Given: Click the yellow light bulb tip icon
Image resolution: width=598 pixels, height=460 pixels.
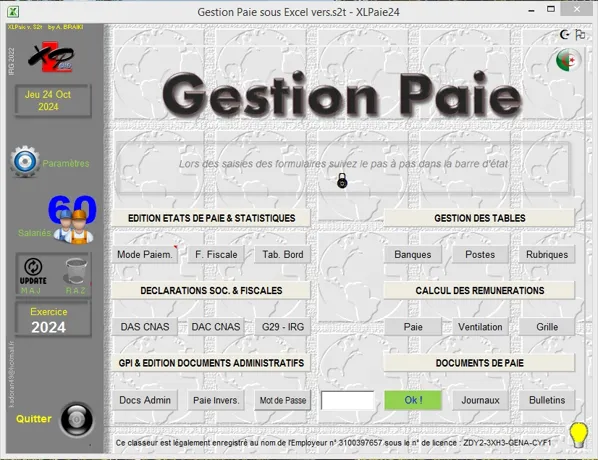Looking at the screenshot, I should click(579, 435).
